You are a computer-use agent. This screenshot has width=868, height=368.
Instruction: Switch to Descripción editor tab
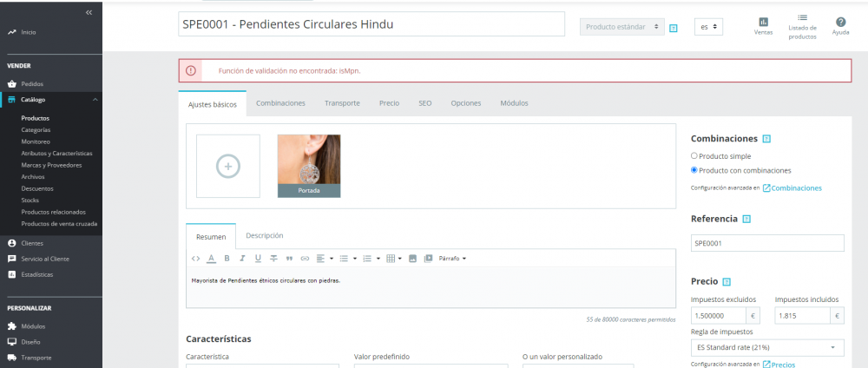point(265,236)
